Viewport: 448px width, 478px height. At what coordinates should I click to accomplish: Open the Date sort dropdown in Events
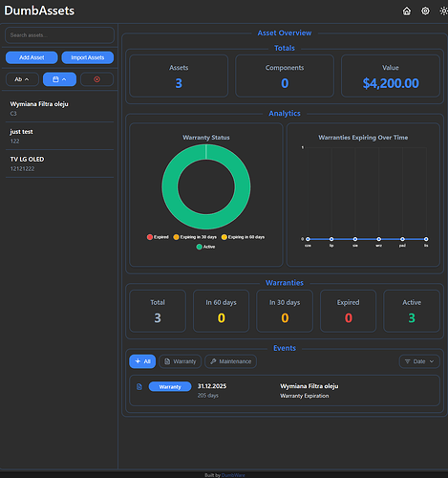point(419,361)
